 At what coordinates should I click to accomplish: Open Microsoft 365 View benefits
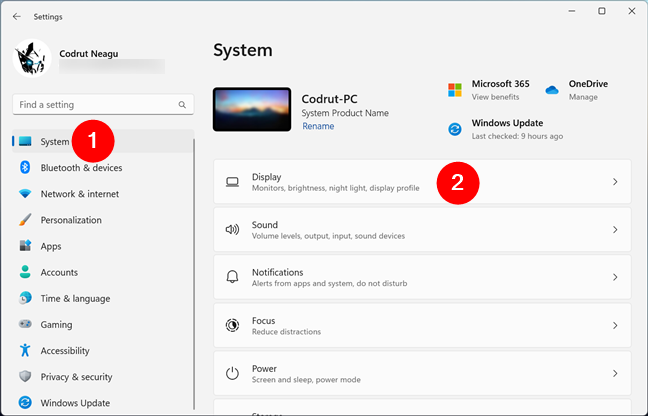pyautogui.click(x=493, y=97)
